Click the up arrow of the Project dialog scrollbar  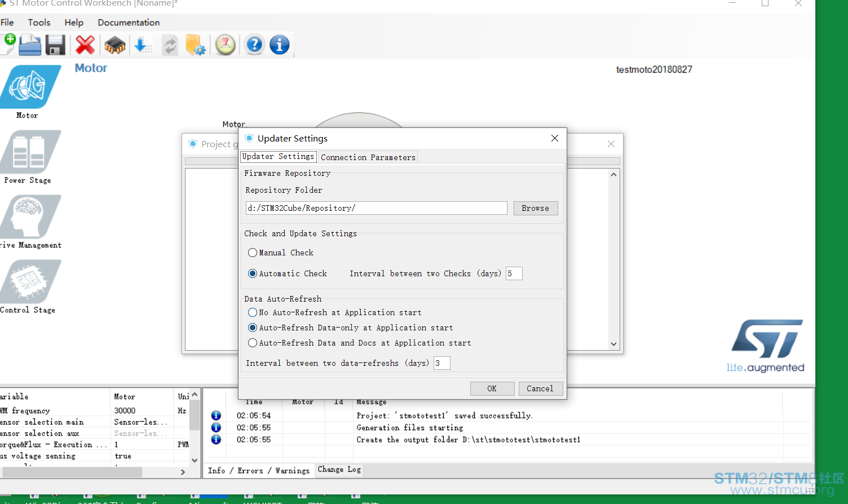tap(614, 175)
